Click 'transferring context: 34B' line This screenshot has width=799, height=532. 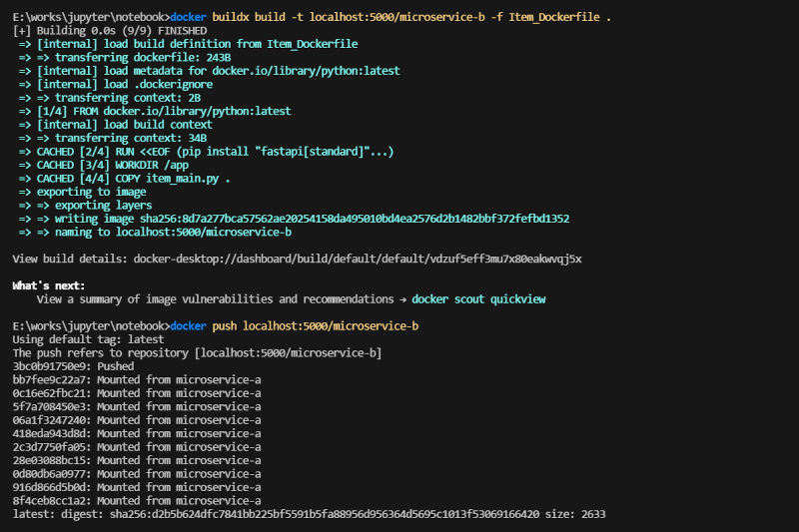tap(113, 138)
